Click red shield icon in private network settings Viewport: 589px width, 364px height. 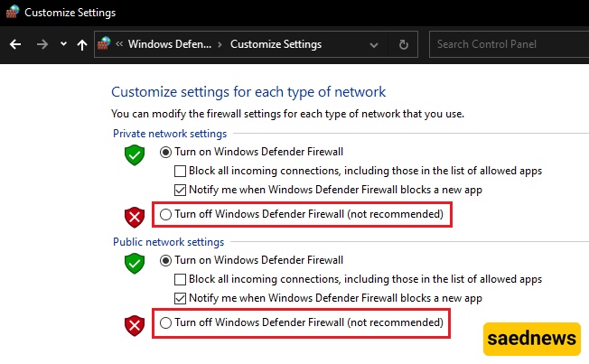pos(135,217)
